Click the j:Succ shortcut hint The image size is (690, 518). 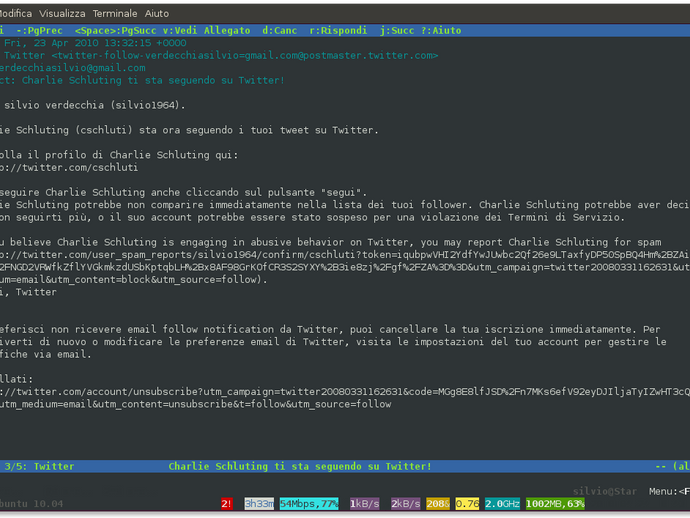397,30
